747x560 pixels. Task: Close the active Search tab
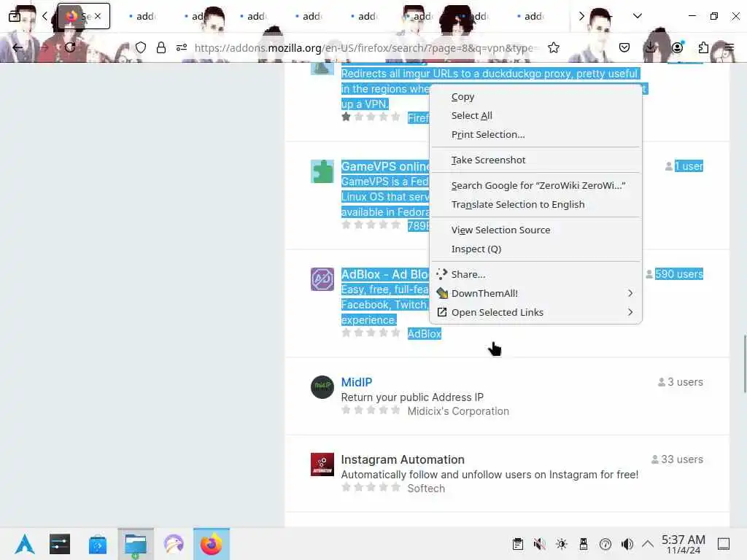pyautogui.click(x=98, y=16)
